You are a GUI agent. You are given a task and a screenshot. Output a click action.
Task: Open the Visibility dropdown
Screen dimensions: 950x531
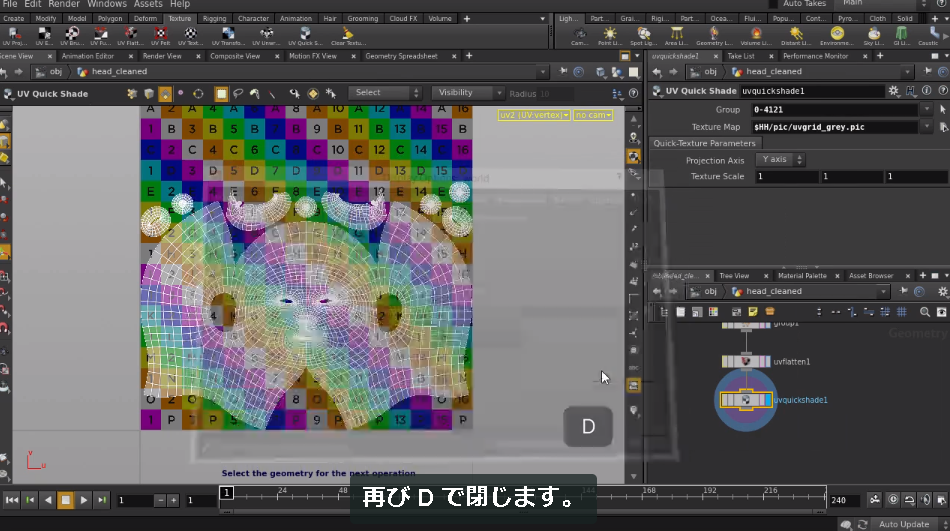tap(468, 93)
